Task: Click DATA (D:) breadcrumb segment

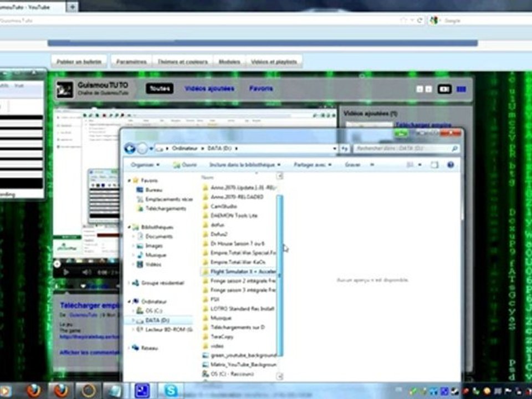Action: click(219, 149)
